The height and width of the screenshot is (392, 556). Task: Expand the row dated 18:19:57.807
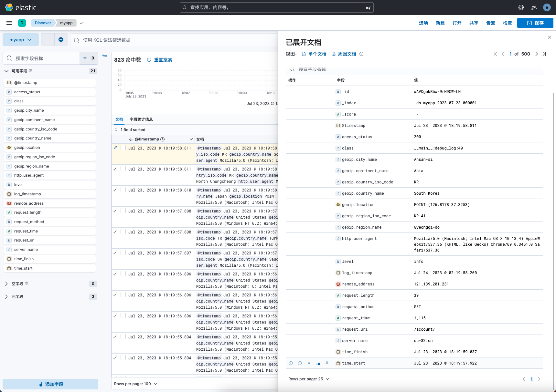[x=115, y=253]
